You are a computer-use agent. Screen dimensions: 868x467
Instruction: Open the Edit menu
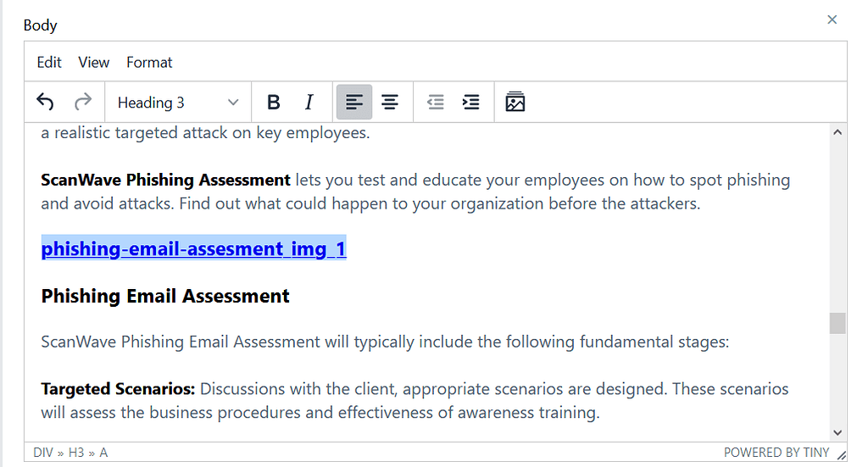(49, 62)
